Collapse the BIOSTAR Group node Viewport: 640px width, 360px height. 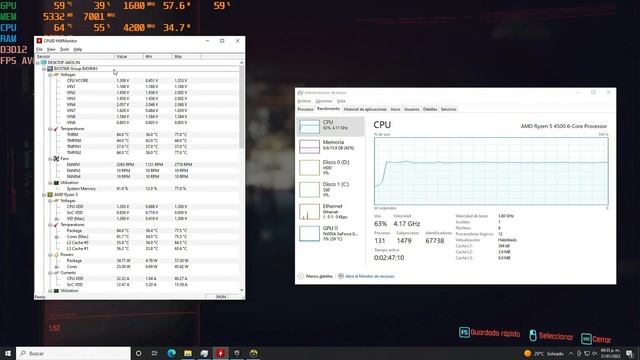[x=44, y=69]
